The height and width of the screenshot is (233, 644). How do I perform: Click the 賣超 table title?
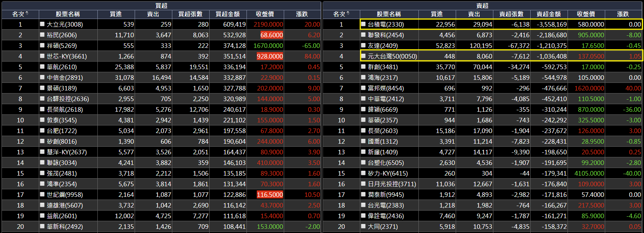click(x=482, y=5)
